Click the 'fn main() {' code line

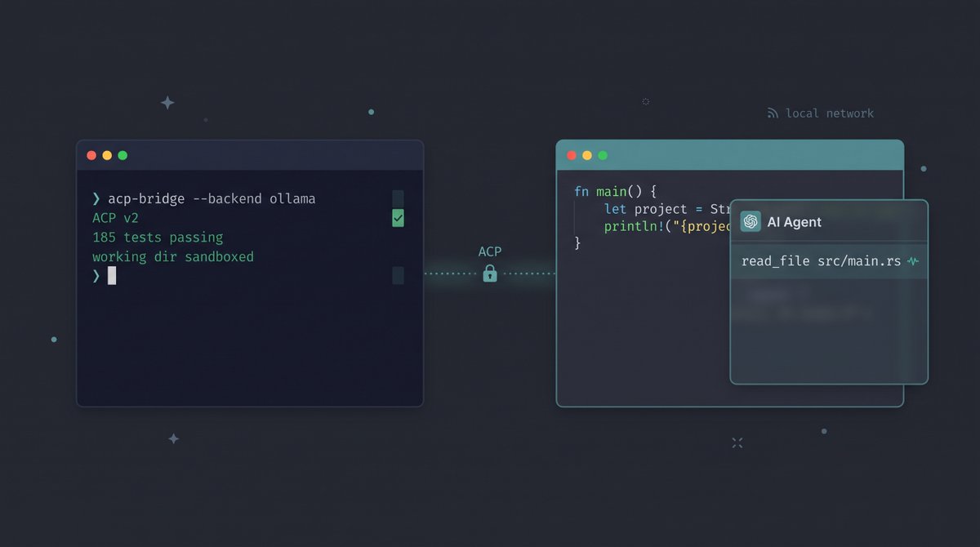pos(616,192)
